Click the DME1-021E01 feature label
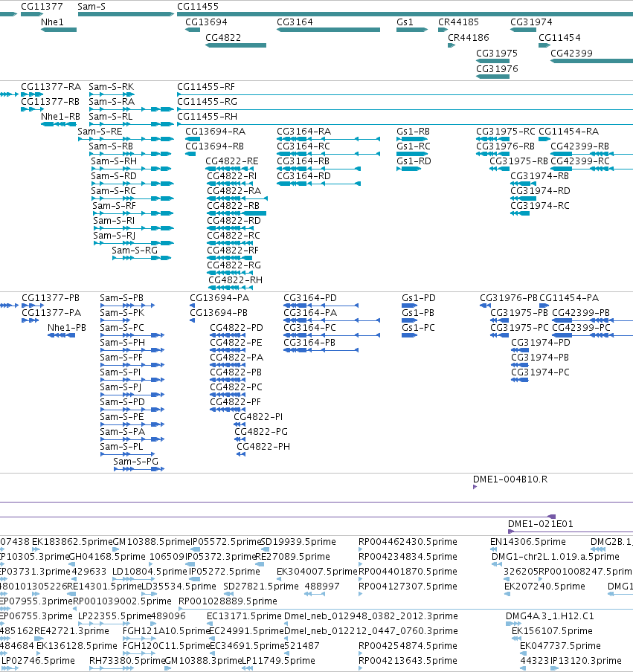Screen dimensions: 633x672 click(540, 524)
